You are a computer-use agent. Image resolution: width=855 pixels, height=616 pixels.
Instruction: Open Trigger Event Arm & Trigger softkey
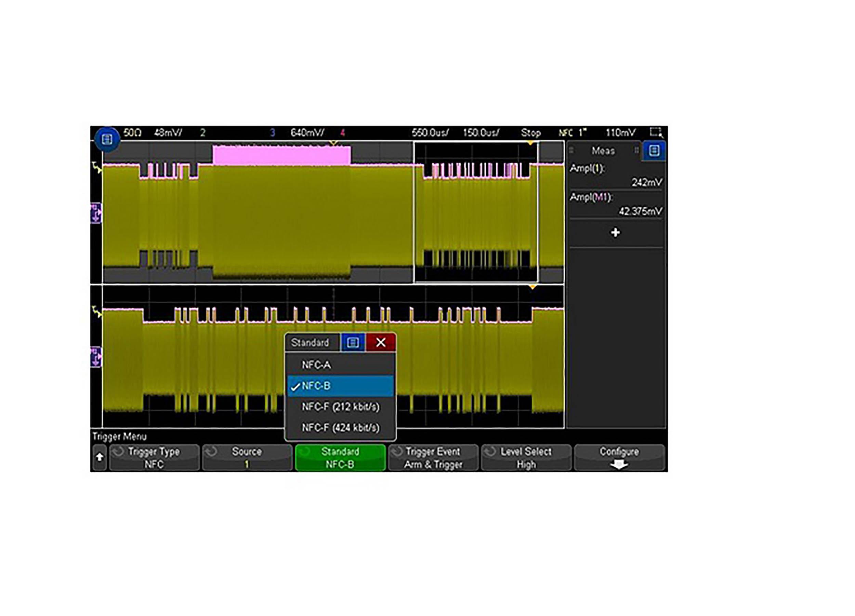click(433, 457)
